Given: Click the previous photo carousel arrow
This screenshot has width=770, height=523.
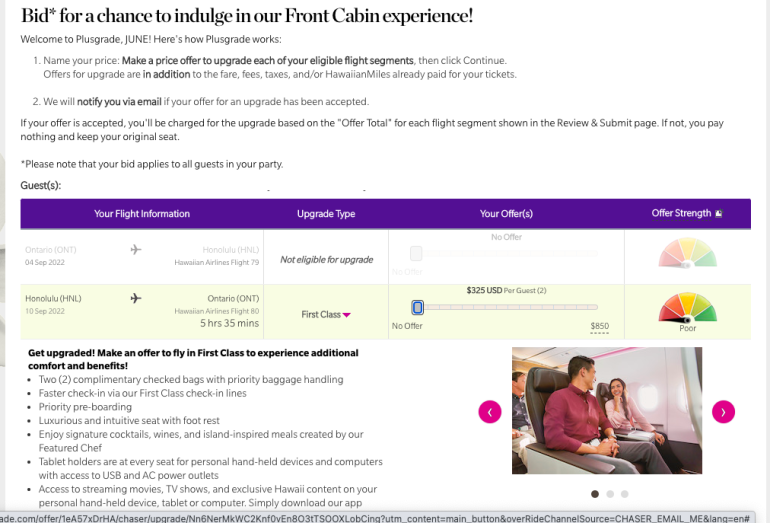Looking at the screenshot, I should [x=490, y=411].
